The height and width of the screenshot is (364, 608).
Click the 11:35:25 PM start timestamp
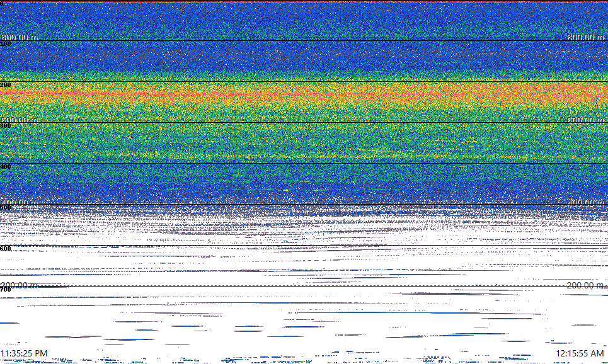coord(24,353)
